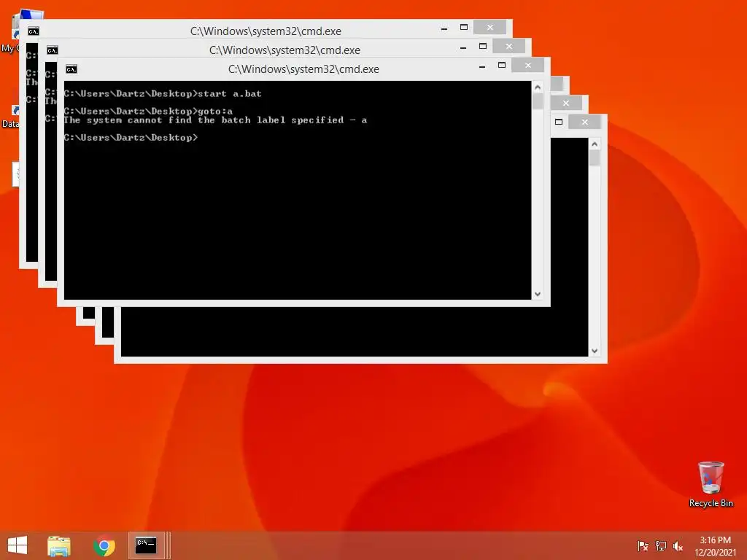Open the Windows Start button
The height and width of the screenshot is (560, 747).
pyautogui.click(x=18, y=545)
